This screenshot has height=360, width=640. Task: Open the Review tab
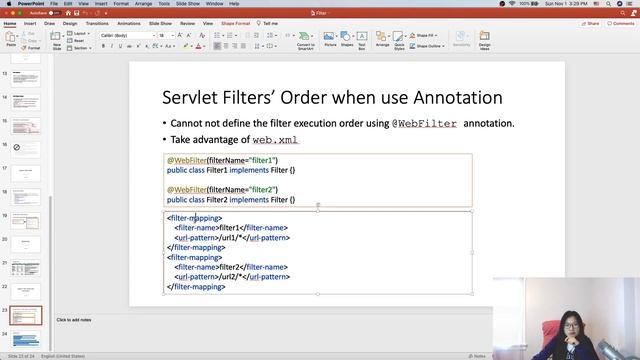point(187,24)
